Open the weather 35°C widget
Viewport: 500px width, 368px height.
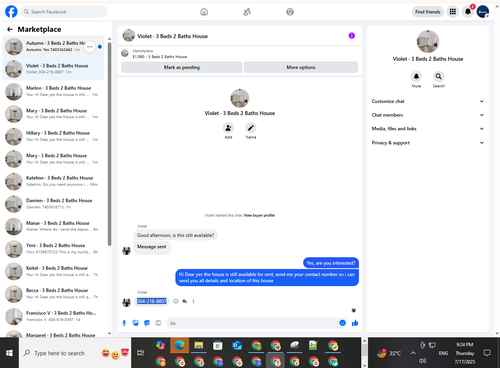click(x=389, y=353)
